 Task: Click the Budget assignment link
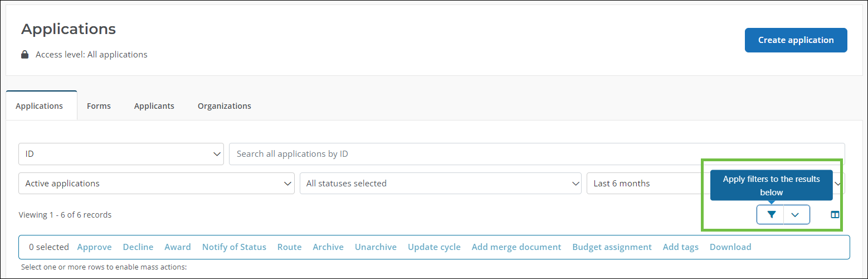click(612, 247)
